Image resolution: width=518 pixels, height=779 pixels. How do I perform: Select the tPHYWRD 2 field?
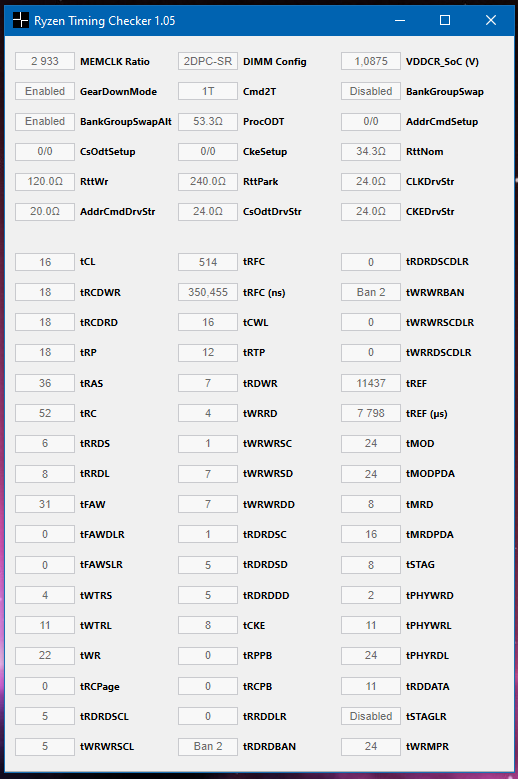click(x=370, y=595)
